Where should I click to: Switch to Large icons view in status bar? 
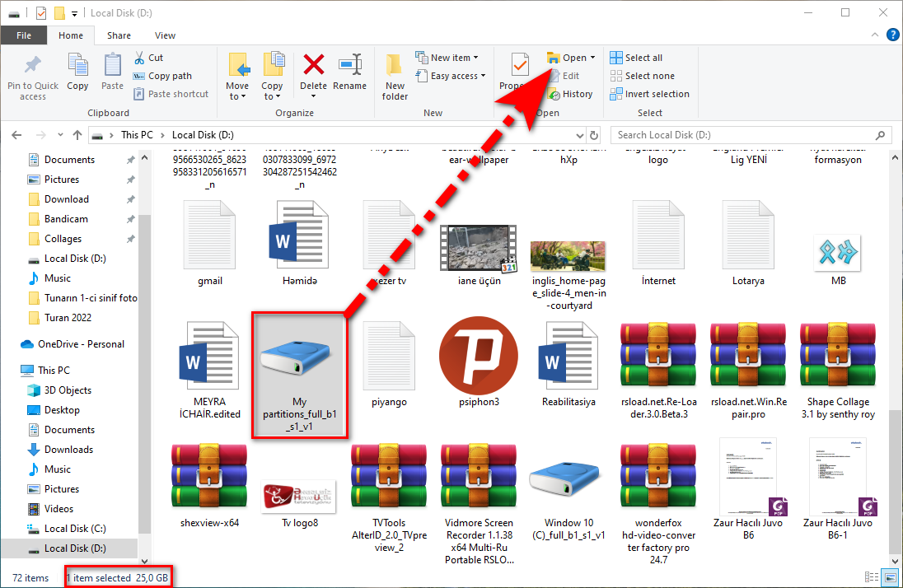coord(891,577)
